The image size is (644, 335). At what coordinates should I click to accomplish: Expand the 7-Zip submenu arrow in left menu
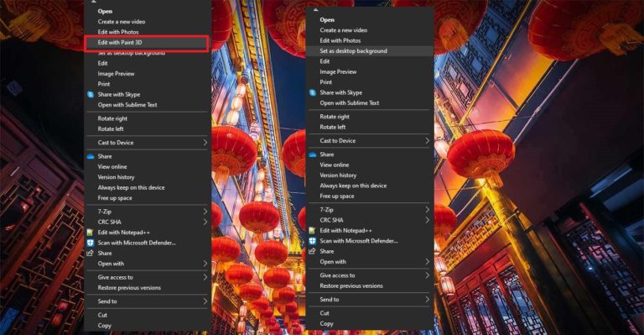point(205,212)
